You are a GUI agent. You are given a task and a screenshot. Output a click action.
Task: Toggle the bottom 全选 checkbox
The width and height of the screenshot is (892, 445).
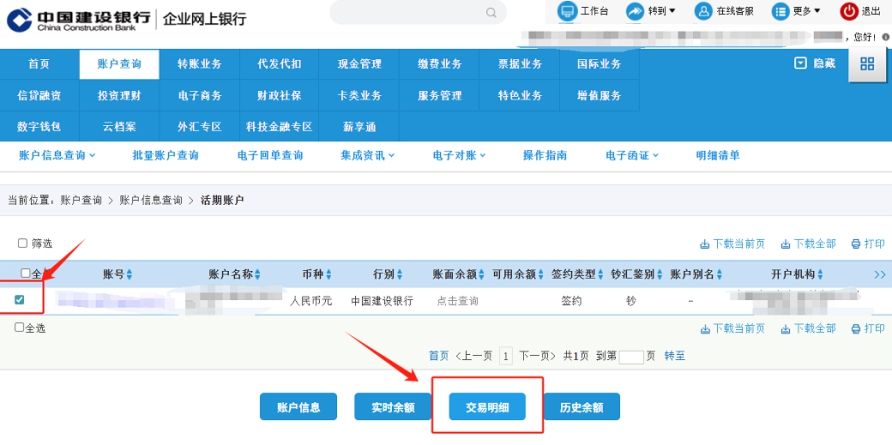(x=19, y=327)
